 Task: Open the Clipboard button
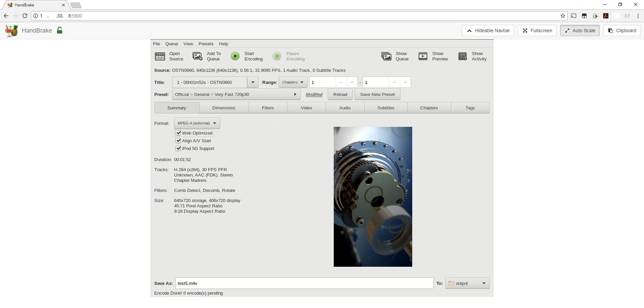(x=622, y=31)
